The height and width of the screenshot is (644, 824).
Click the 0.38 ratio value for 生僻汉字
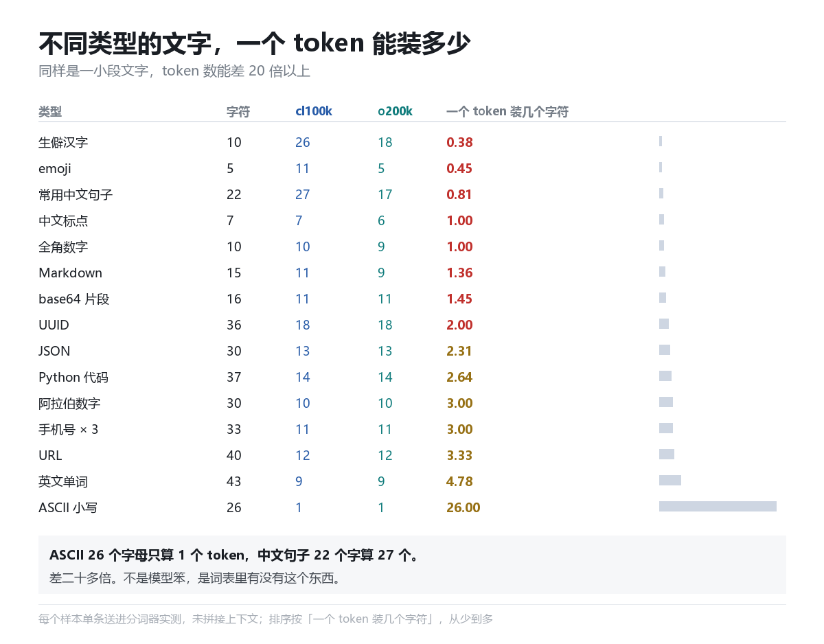click(459, 143)
